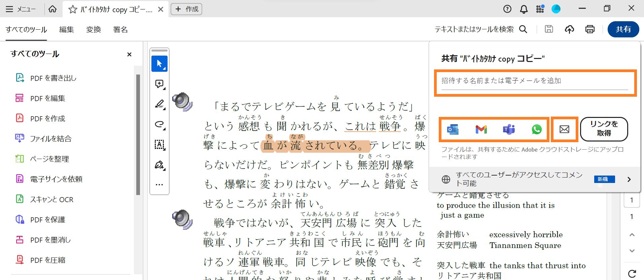Share via Outlook icon
The width and height of the screenshot is (644, 280).
(453, 129)
